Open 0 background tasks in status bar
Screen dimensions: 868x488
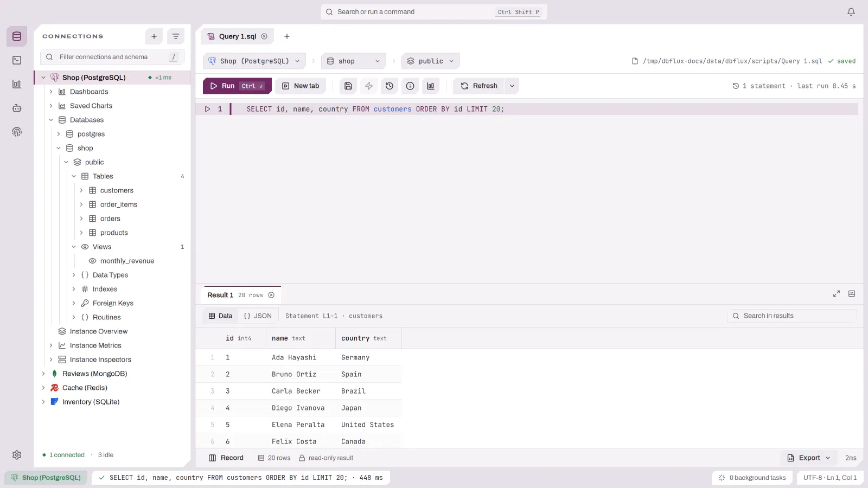(752, 478)
